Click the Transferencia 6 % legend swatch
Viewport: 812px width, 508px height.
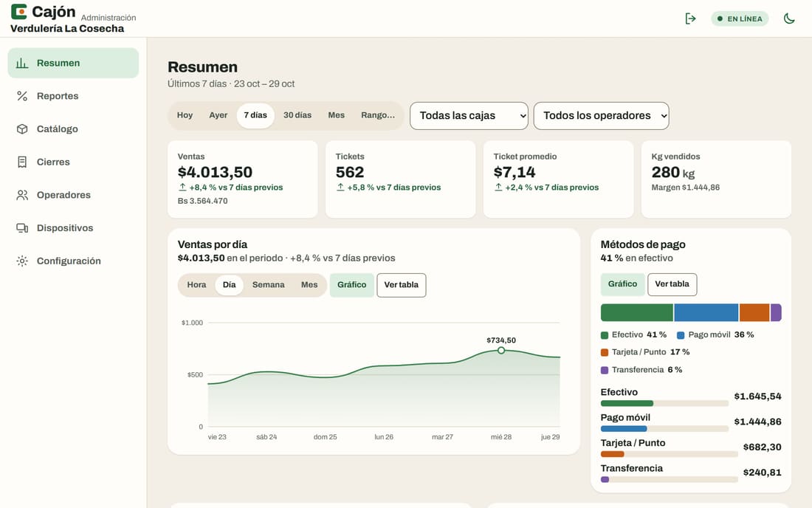click(605, 370)
